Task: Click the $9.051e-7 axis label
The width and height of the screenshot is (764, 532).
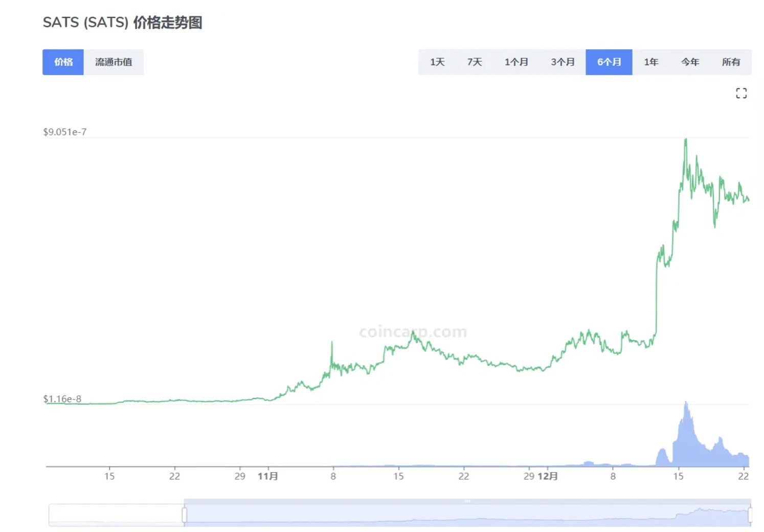Action: point(65,132)
